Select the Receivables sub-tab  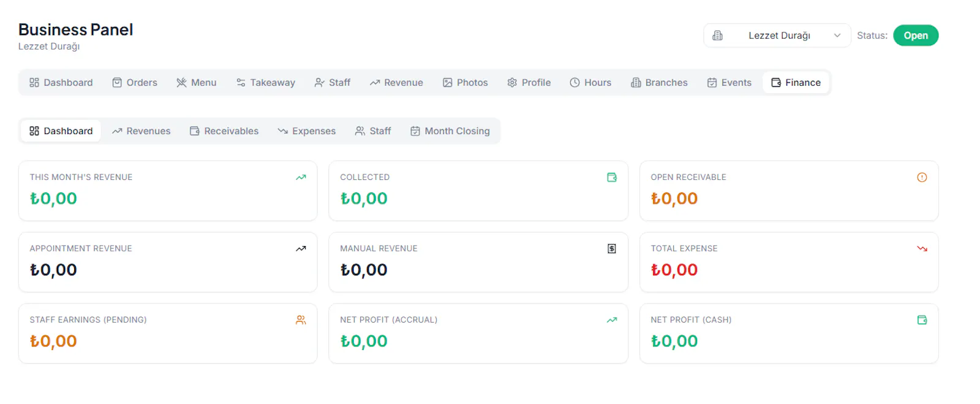[x=224, y=131]
